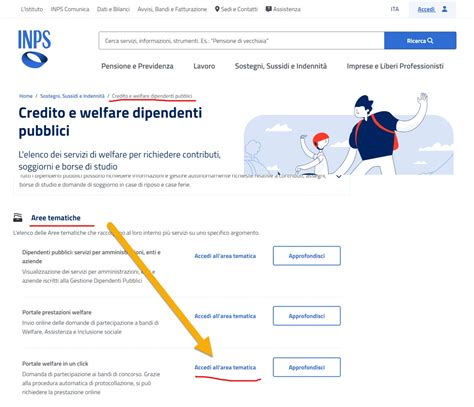This screenshot has width=474, height=407.
Task: Click the INPS logo
Action: tap(34, 49)
